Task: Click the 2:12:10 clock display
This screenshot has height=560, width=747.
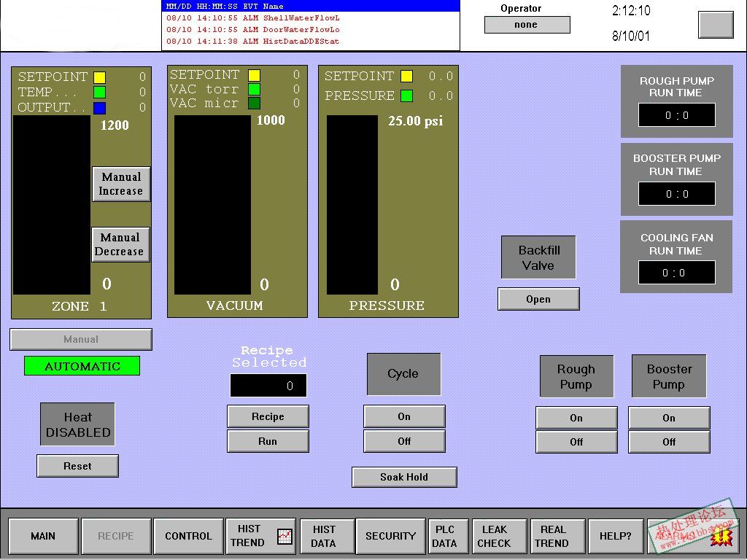Action: pyautogui.click(x=631, y=10)
